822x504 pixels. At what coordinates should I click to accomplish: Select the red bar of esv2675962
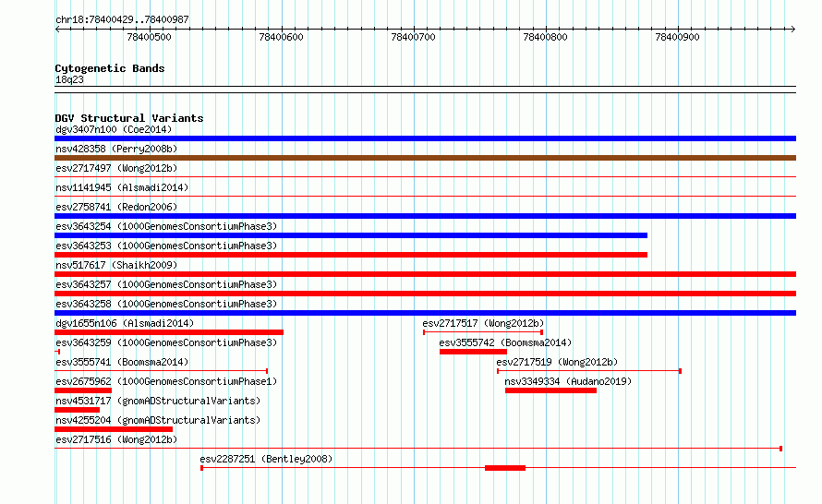pyautogui.click(x=83, y=390)
